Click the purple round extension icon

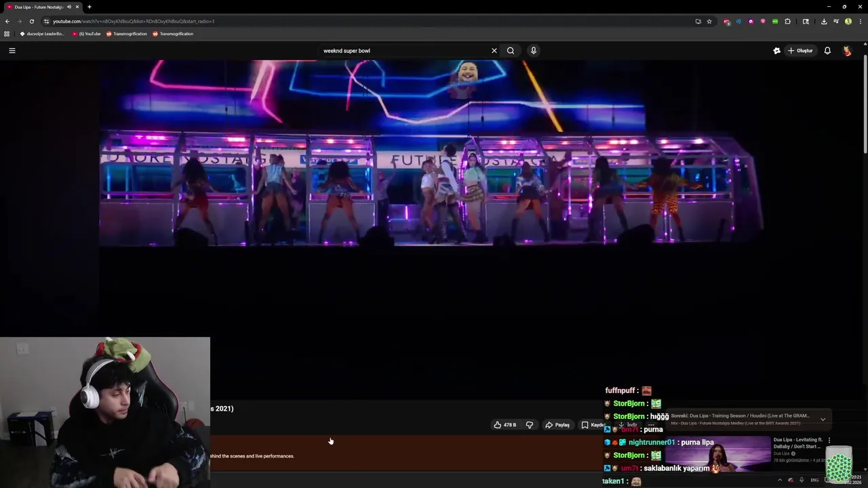751,21
